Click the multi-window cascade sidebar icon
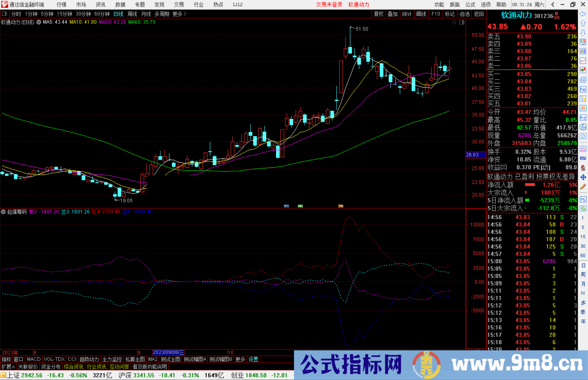The width and height of the screenshot is (588, 380). 583,80
